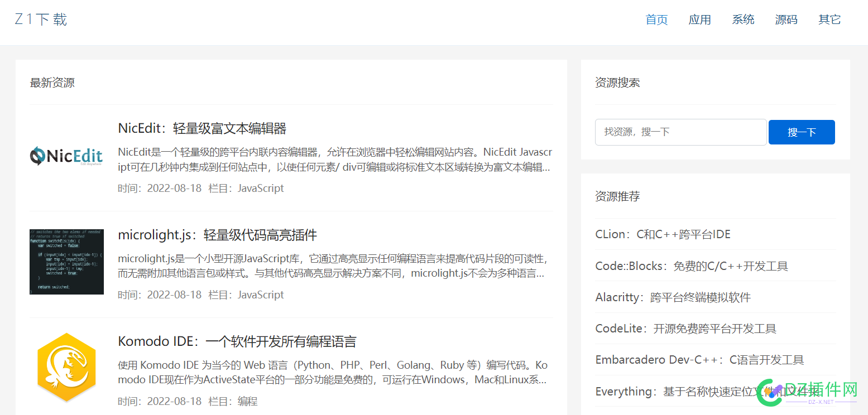The width and height of the screenshot is (868, 415).
Task: Click the 最新资源 section heading
Action: coord(52,83)
